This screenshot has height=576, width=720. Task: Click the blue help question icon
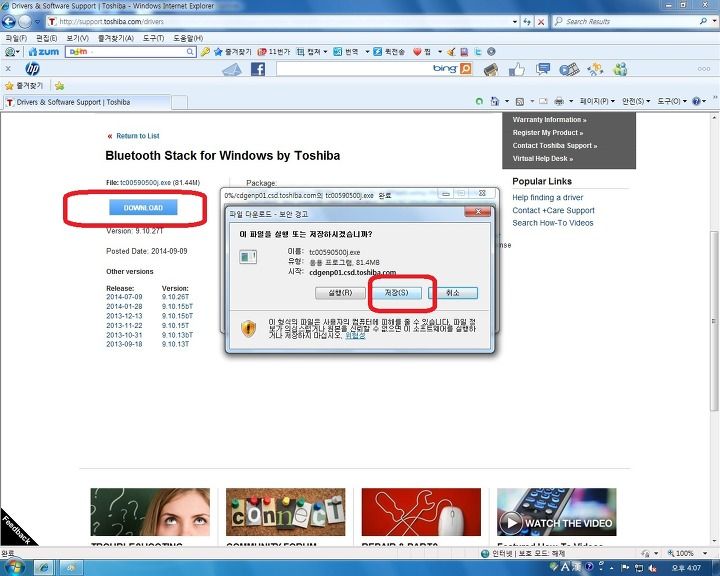click(696, 101)
